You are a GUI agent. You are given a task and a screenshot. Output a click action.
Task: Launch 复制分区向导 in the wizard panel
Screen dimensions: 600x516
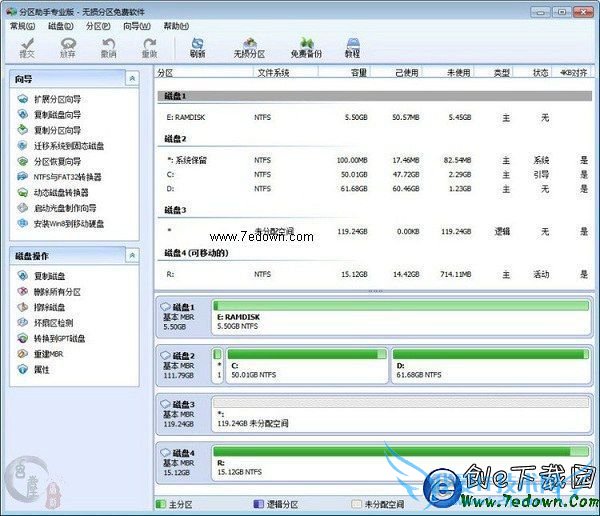[x=49, y=130]
